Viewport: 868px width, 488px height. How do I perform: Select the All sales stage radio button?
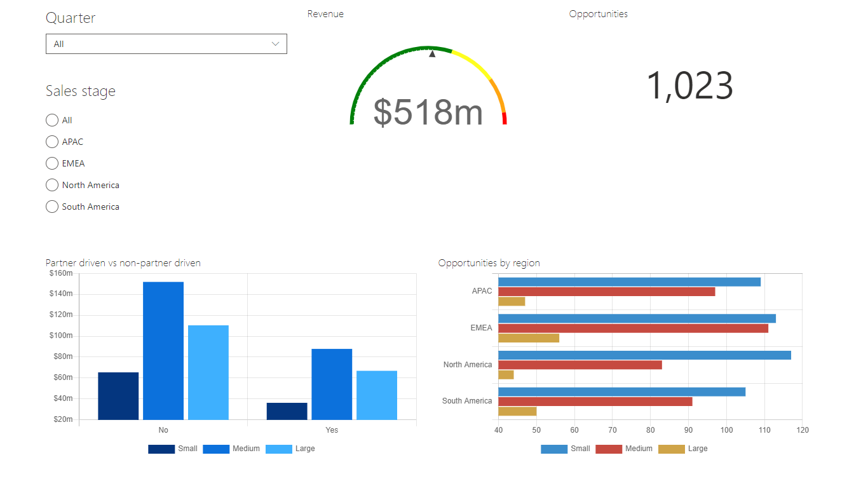click(52, 120)
